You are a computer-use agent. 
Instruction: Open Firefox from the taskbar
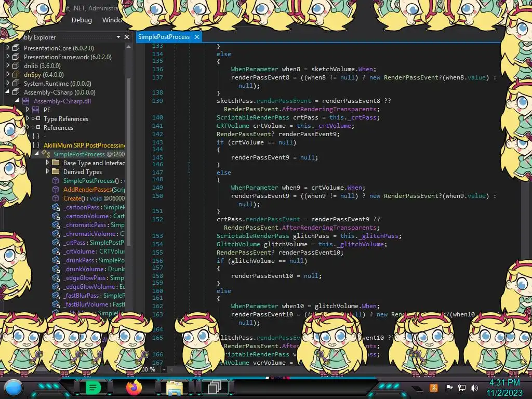[134, 388]
